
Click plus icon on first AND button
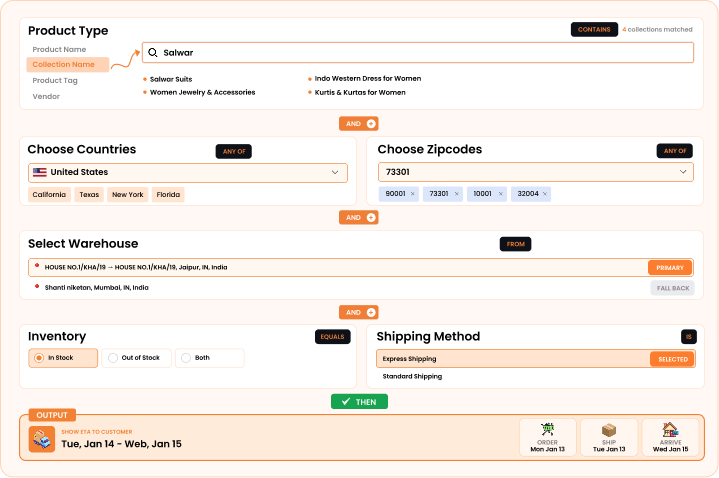tap(371, 124)
